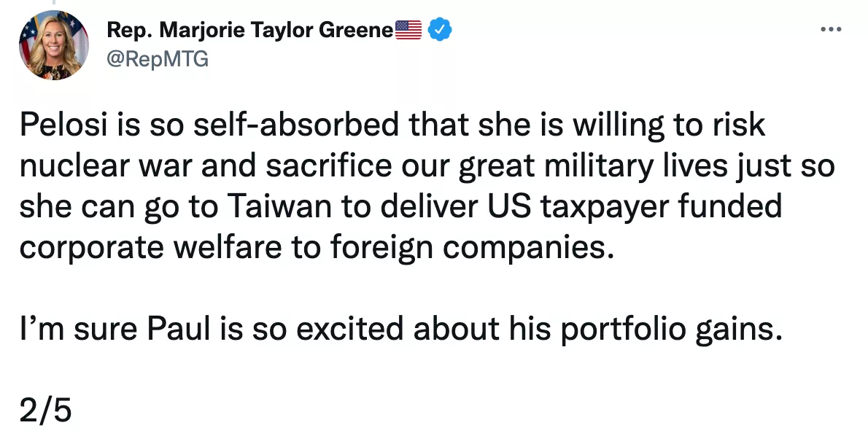Click the name Paul in the tweet
The height and width of the screenshot is (436, 868).
(x=179, y=330)
